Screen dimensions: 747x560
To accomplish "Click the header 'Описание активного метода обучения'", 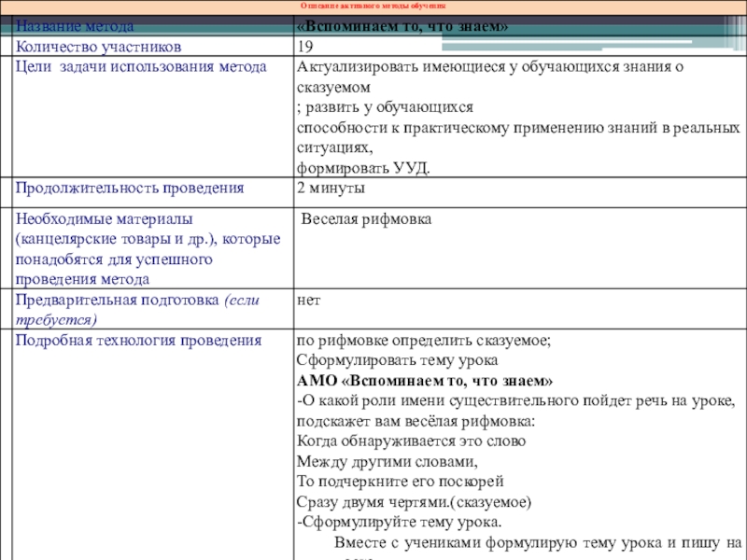I will click(x=373, y=7).
